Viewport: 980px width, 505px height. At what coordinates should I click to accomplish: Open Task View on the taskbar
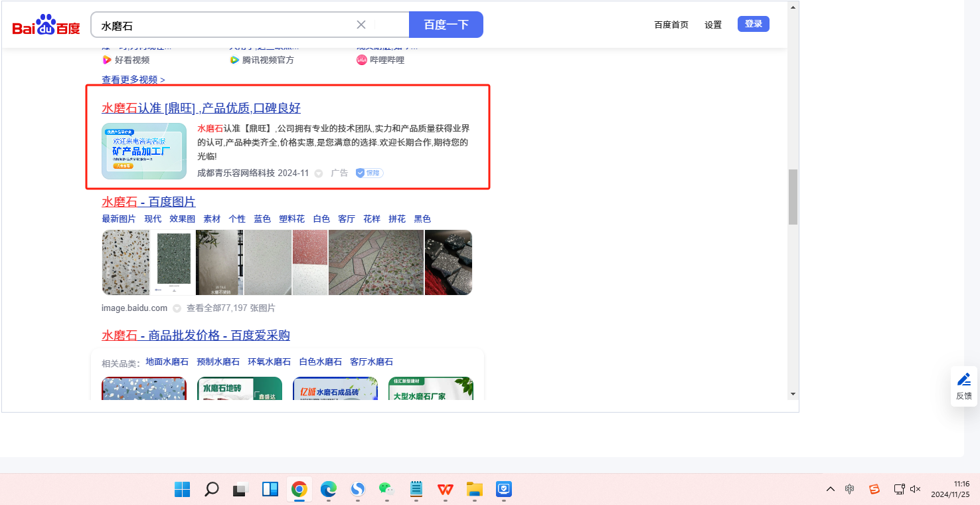coord(240,490)
